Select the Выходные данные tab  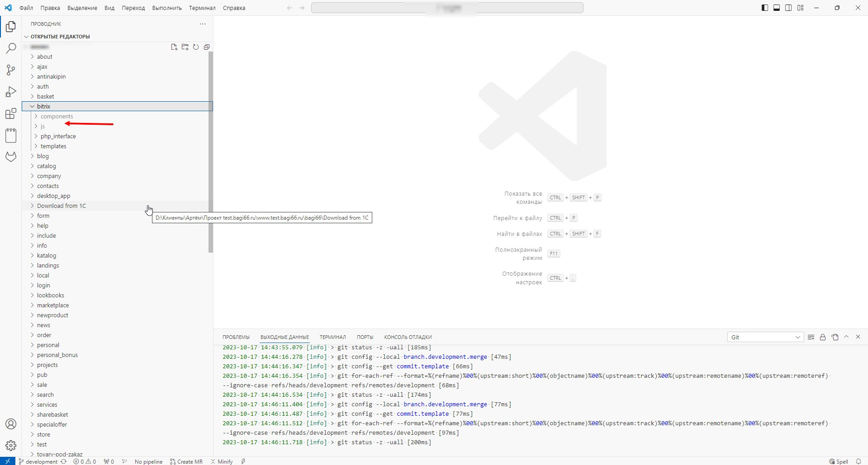(x=285, y=337)
